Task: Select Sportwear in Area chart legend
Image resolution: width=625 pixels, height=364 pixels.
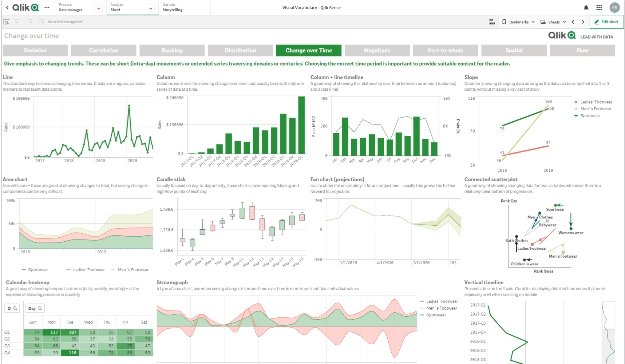Action: coord(35,270)
